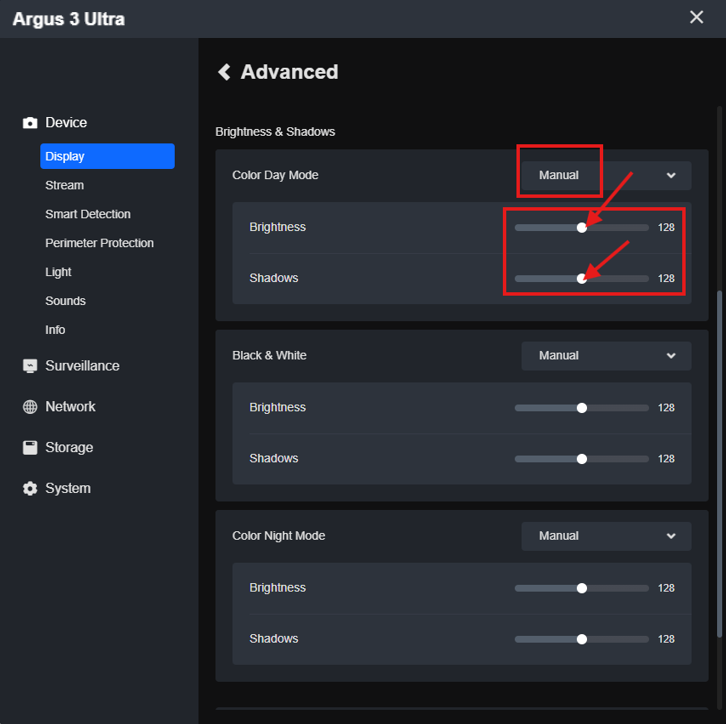
Task: Open the Light settings
Action: tap(58, 272)
